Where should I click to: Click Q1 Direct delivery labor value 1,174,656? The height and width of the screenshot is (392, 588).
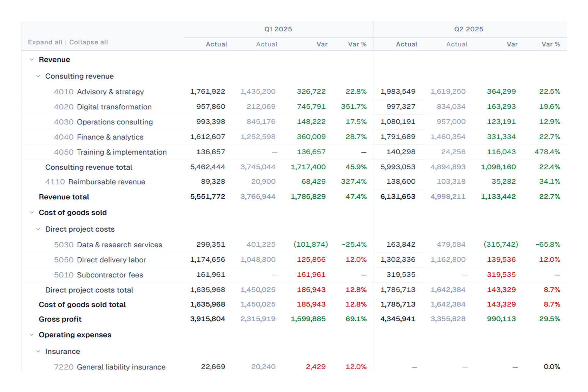tap(207, 259)
